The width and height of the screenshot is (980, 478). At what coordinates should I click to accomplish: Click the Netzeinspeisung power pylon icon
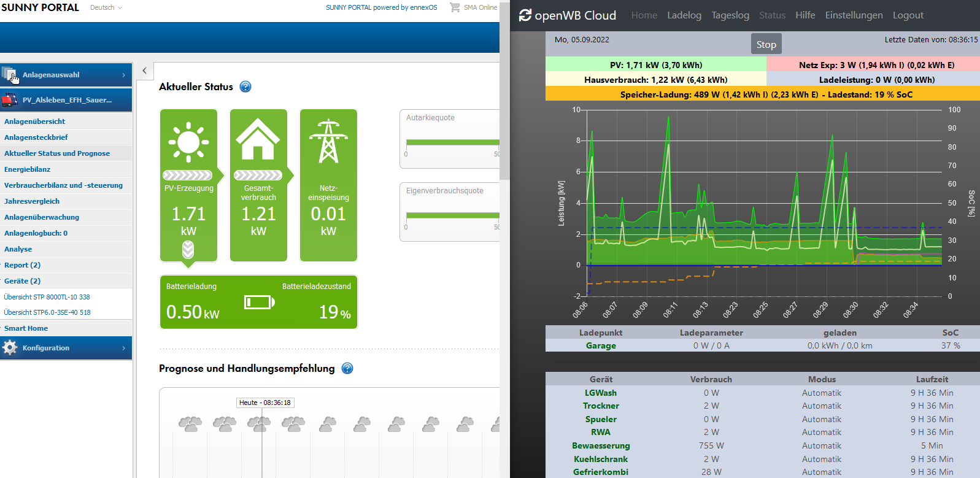pos(328,141)
